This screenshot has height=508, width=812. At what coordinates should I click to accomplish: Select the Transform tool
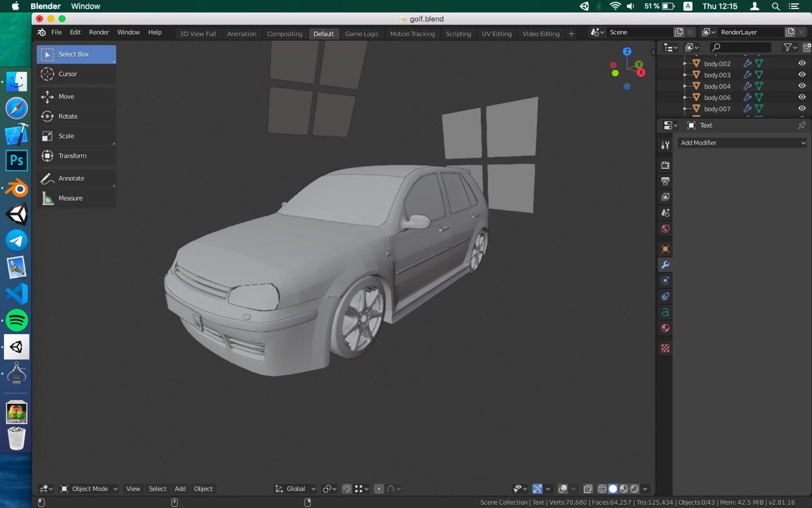[x=76, y=156]
